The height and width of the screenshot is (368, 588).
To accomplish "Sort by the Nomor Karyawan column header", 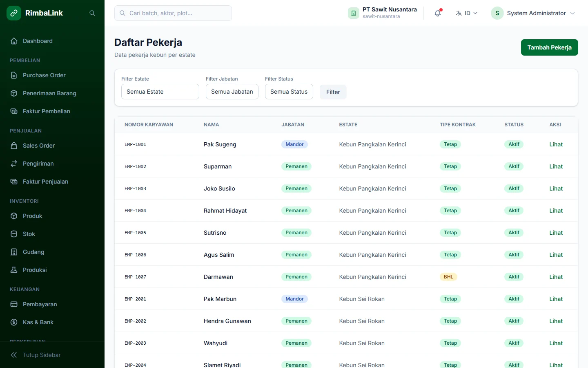I will 149,125.
